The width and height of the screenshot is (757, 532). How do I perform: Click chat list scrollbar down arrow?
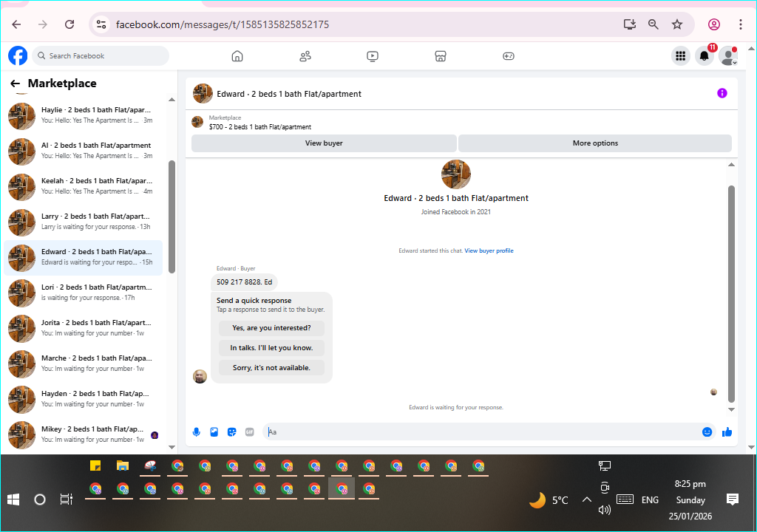[172, 447]
